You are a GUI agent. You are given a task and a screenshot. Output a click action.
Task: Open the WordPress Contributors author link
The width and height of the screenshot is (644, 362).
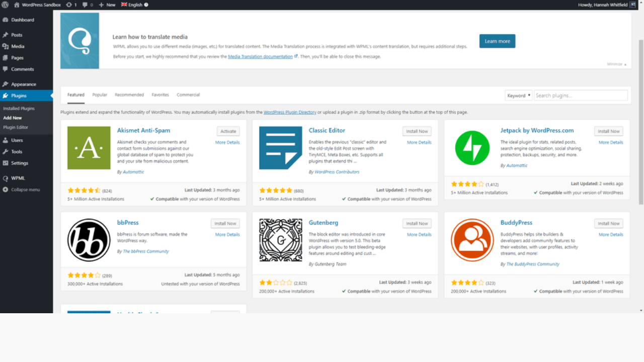tap(337, 172)
